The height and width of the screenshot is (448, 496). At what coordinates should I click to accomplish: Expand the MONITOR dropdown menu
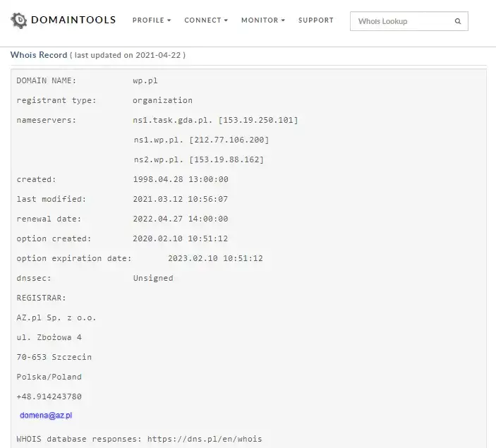pyautogui.click(x=262, y=20)
